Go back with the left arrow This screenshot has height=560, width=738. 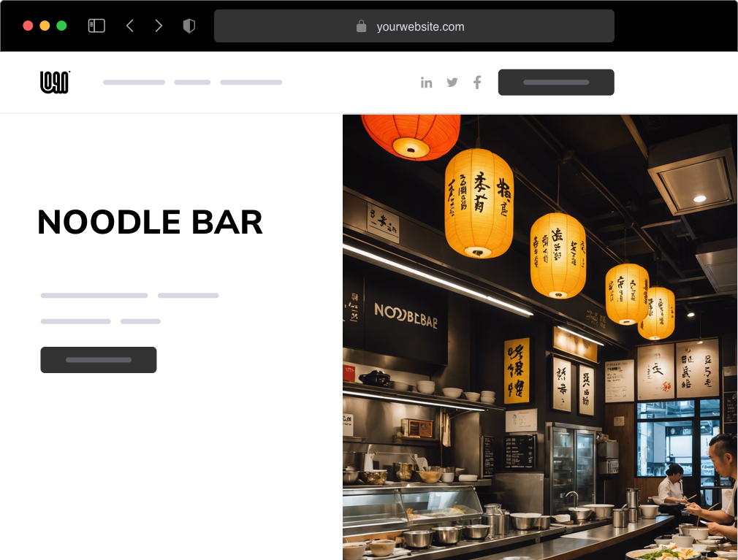130,26
